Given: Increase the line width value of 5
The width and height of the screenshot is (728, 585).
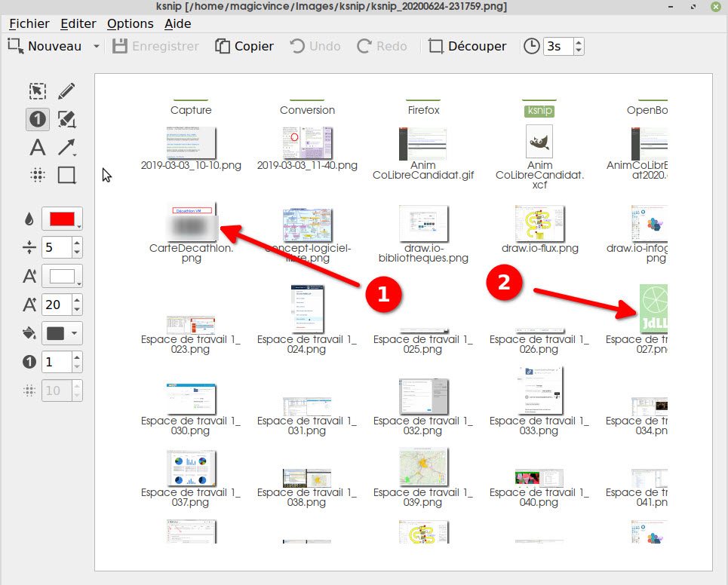Looking at the screenshot, I should [x=77, y=242].
